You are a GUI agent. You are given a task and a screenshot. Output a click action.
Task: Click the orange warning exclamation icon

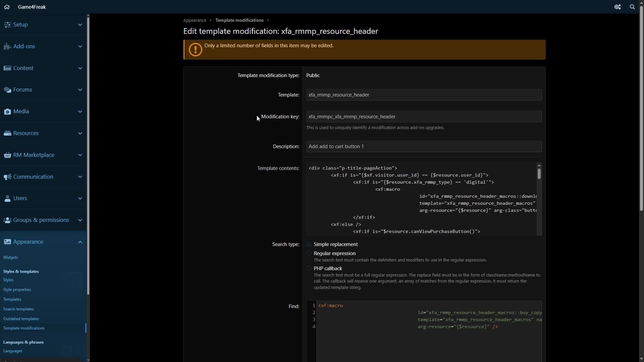pos(195,50)
